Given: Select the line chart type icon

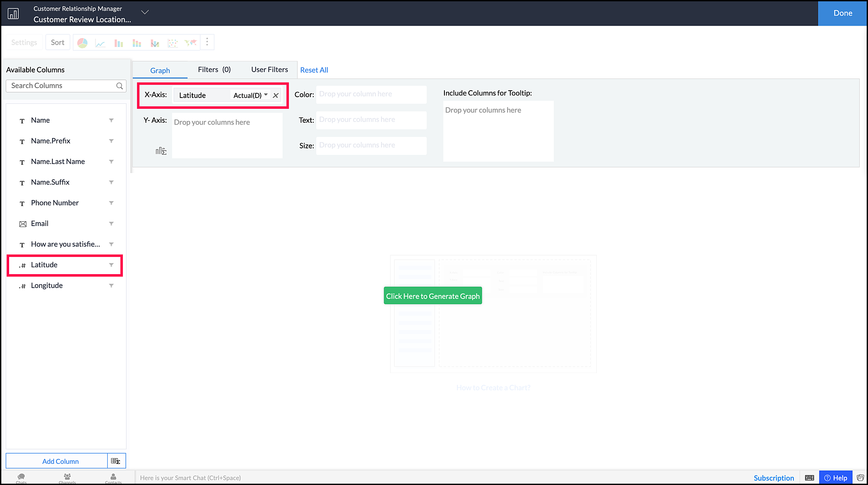Looking at the screenshot, I should coord(100,43).
